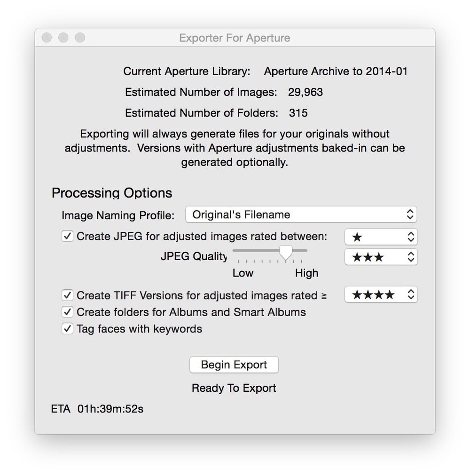This screenshot has width=470, height=476.
Task: Open the one-star minimum JPEG rating dropdown
Action: [381, 237]
